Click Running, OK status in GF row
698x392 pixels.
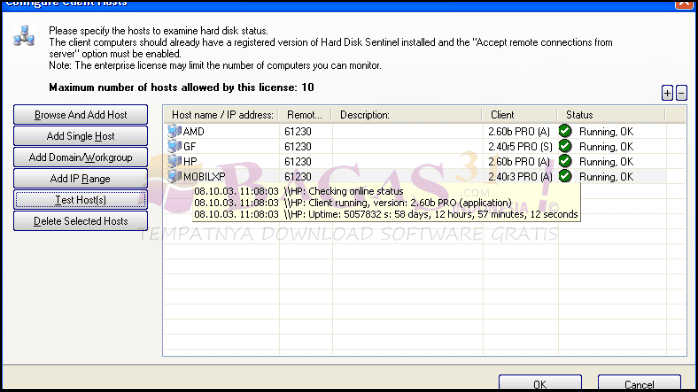point(606,147)
